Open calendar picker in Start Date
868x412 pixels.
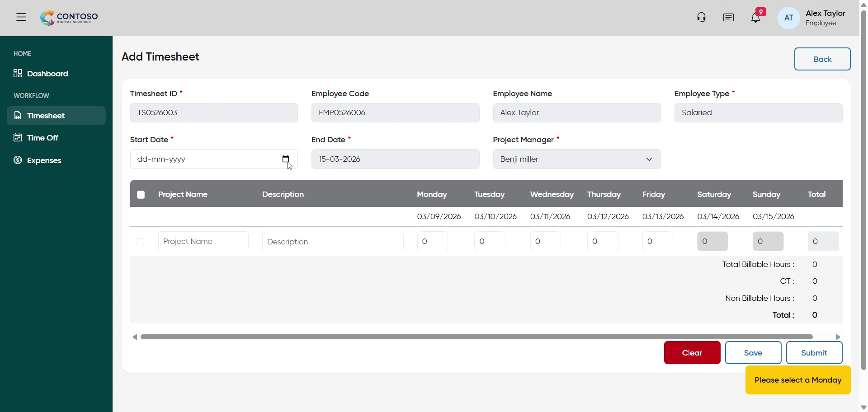285,159
